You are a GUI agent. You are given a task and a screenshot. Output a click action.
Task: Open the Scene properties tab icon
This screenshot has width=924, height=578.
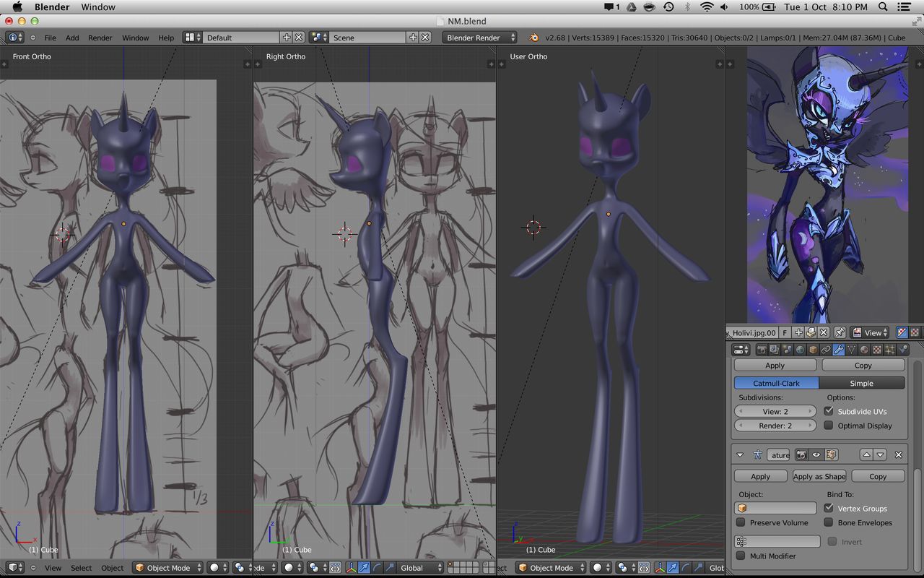(x=787, y=350)
